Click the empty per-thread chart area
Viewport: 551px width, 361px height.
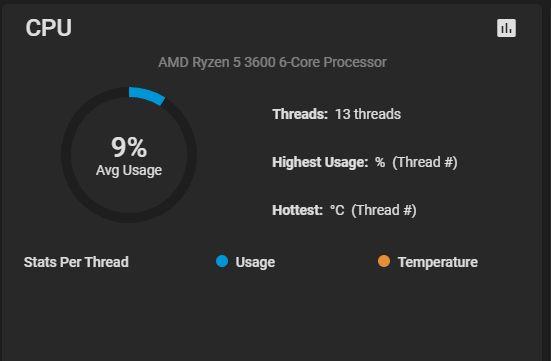point(271,316)
